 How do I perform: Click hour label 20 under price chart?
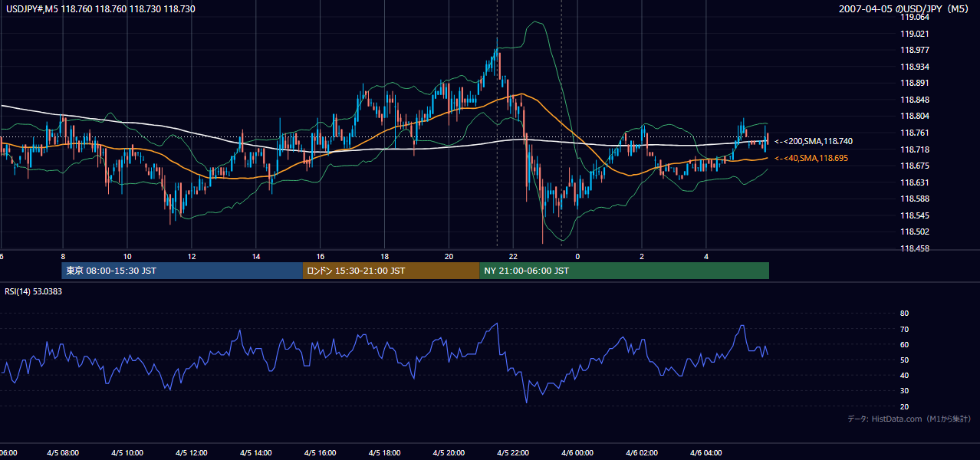pyautogui.click(x=449, y=256)
